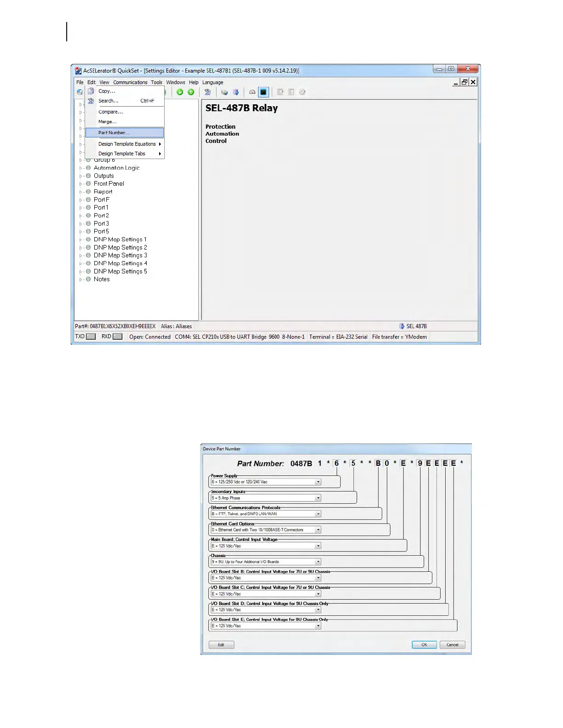Open the Secondary Inputs dropdown

(318, 498)
